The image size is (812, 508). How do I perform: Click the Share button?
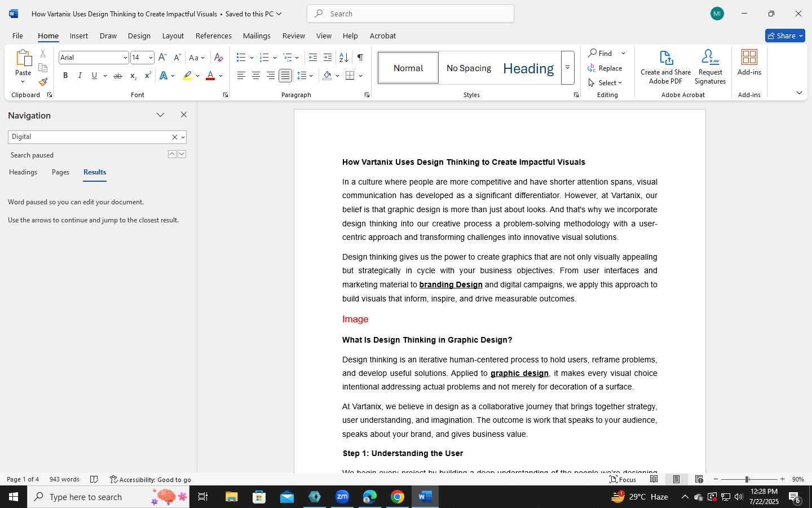pyautogui.click(x=785, y=36)
